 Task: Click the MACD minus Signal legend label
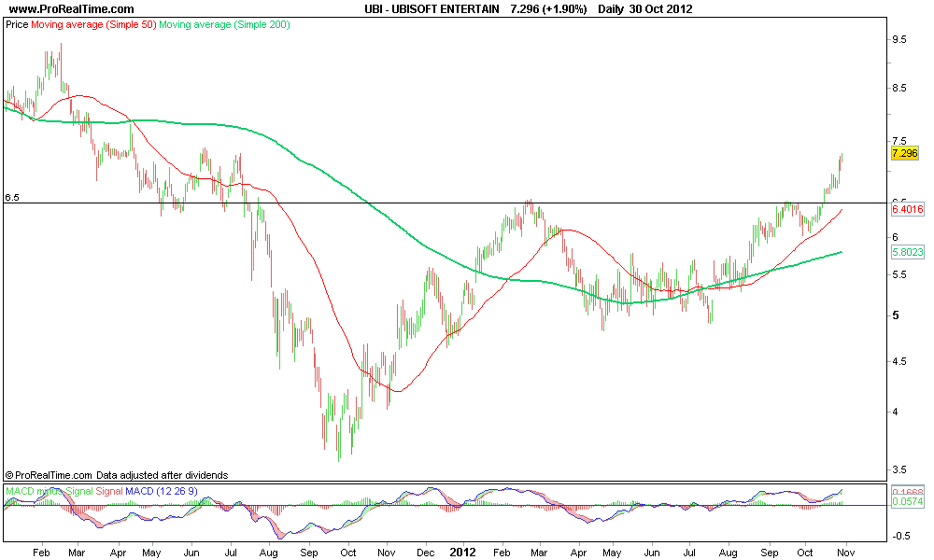[50, 491]
